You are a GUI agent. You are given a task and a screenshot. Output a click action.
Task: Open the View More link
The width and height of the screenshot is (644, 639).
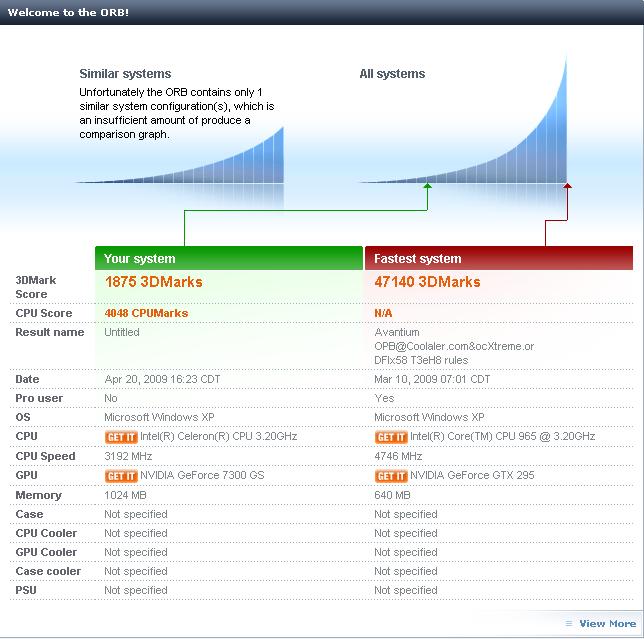pos(607,623)
